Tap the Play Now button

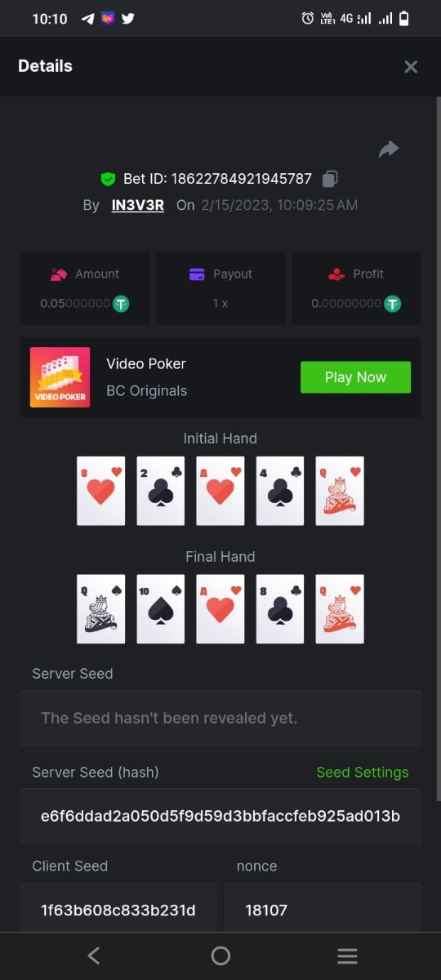355,377
